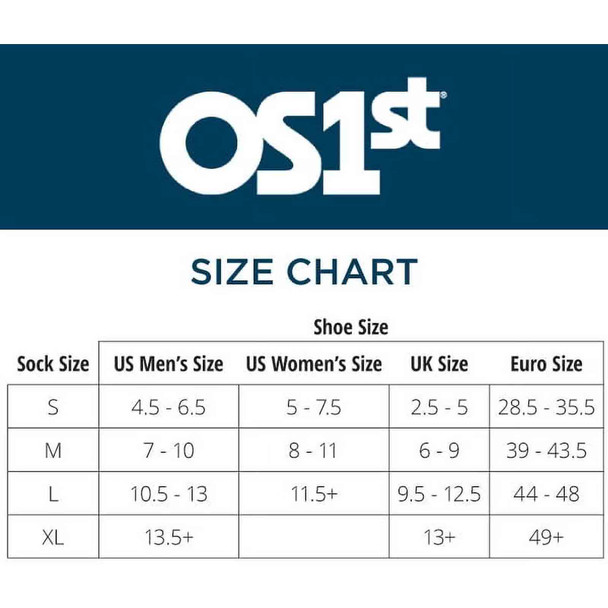Click the UK Size column header

439,364
